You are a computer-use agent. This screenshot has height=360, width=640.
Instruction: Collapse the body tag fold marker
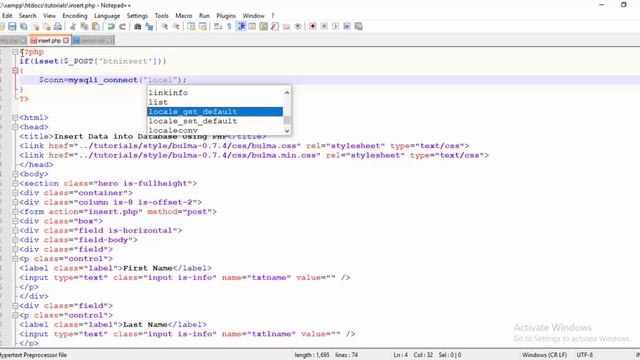click(x=15, y=174)
